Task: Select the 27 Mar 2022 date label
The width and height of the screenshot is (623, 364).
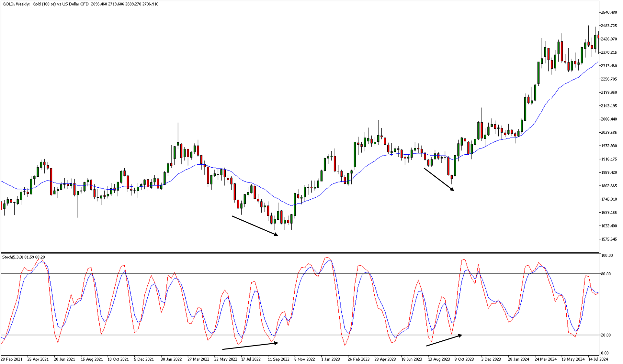Action: point(198,359)
